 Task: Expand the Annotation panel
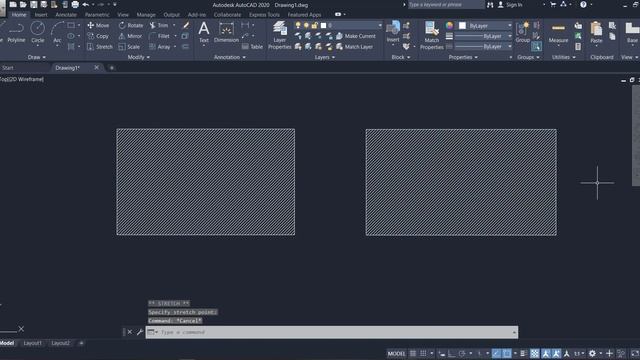coord(230,57)
